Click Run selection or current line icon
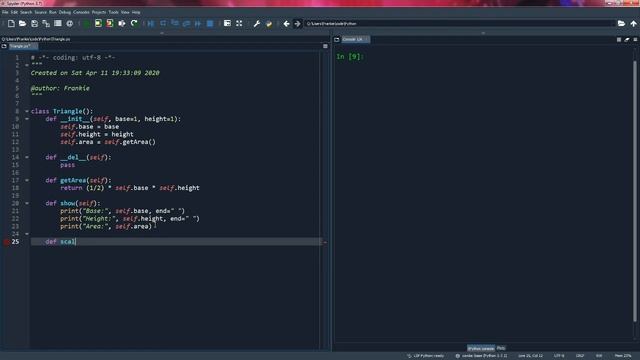 (x=122, y=24)
